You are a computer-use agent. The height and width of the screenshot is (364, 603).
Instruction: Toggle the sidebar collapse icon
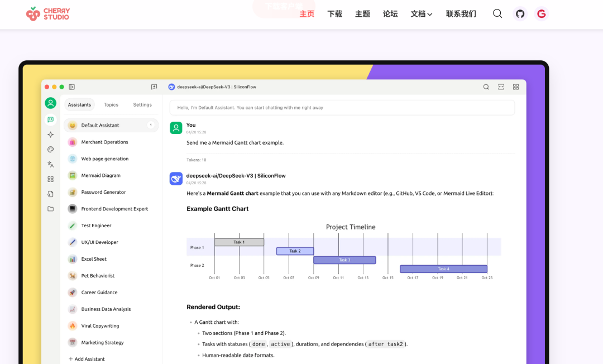(x=72, y=87)
